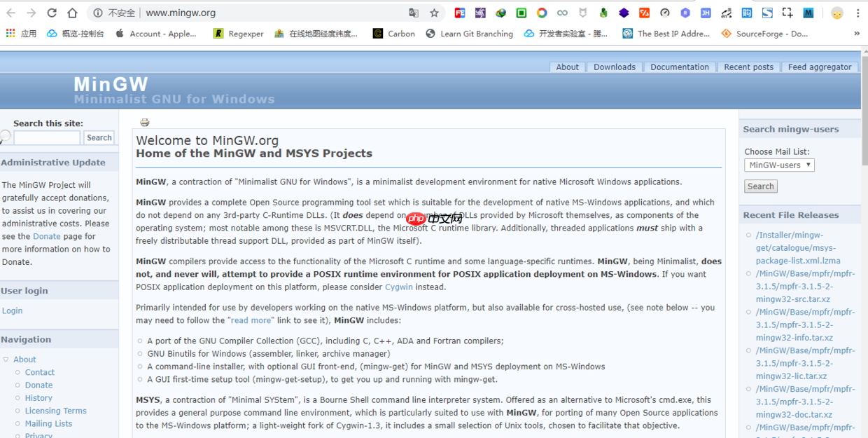The width and height of the screenshot is (868, 438).
Task: Click the Cygwin link in the article
Action: tap(398, 287)
